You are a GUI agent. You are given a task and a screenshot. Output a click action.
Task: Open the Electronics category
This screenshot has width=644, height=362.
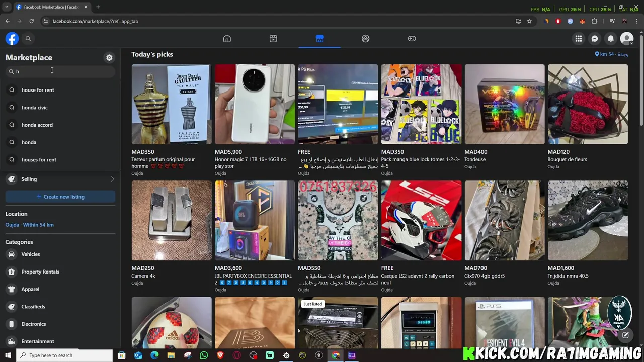[x=60, y=324]
